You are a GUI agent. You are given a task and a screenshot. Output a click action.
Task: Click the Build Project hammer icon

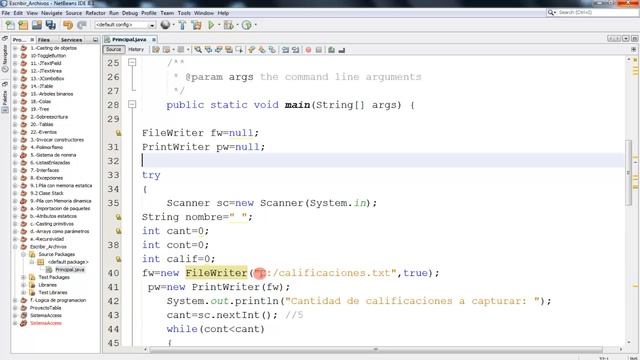click(182, 25)
